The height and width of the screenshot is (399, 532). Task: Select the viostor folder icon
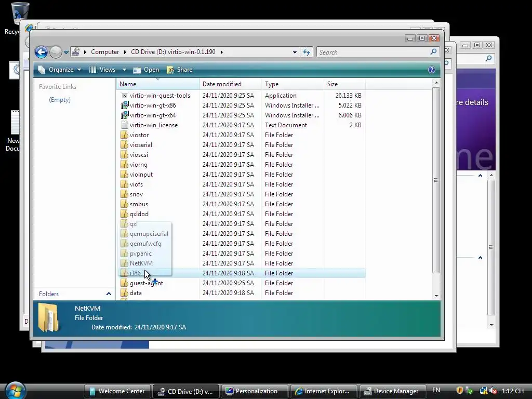[125, 135]
